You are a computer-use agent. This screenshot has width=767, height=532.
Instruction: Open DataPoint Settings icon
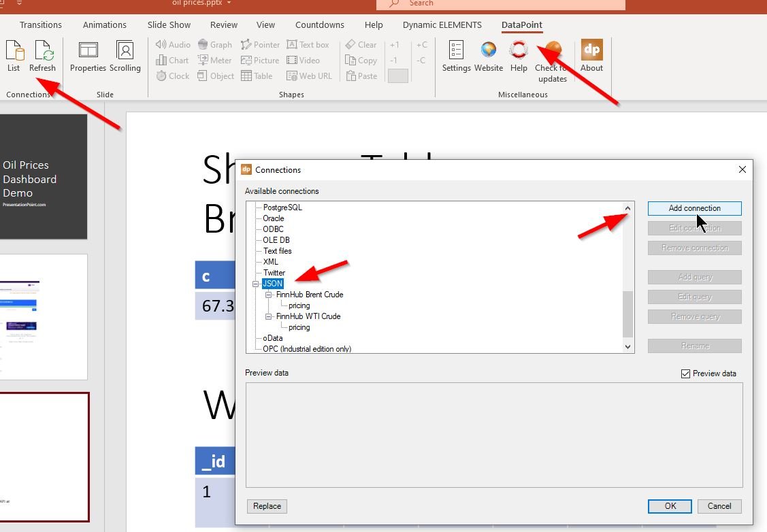[456, 56]
